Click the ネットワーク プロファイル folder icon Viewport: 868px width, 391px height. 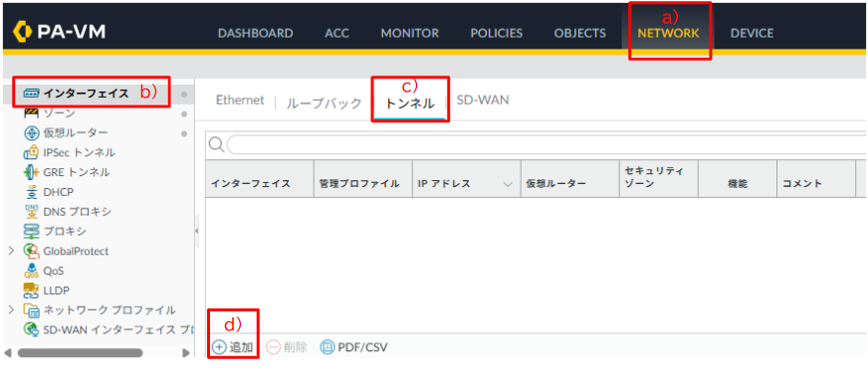click(x=31, y=310)
